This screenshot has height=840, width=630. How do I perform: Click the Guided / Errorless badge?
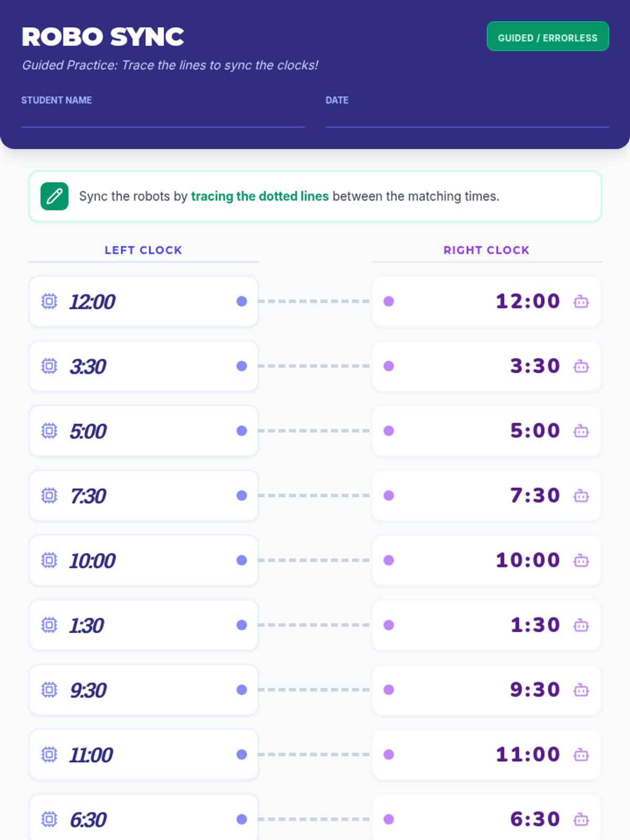548,37
